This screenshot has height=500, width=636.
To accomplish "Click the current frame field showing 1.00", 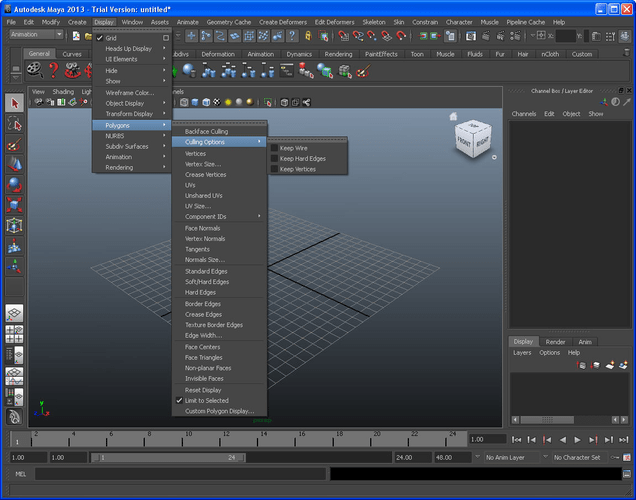I will pyautogui.click(x=488, y=440).
